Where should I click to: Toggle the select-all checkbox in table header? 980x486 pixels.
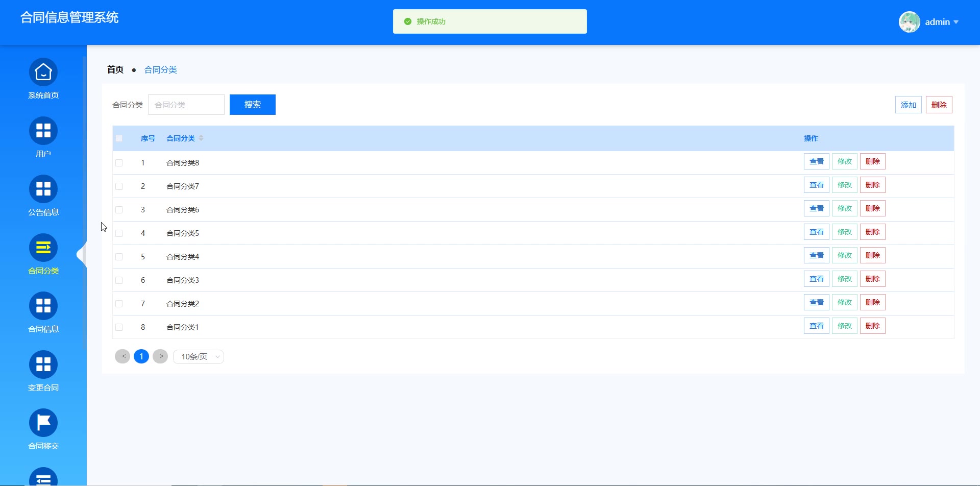(x=119, y=138)
